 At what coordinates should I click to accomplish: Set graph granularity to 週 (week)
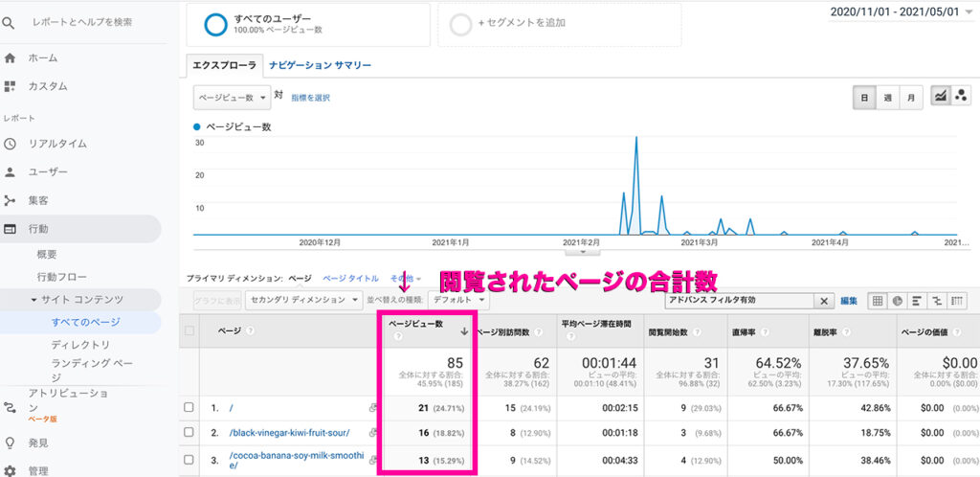coord(887,98)
